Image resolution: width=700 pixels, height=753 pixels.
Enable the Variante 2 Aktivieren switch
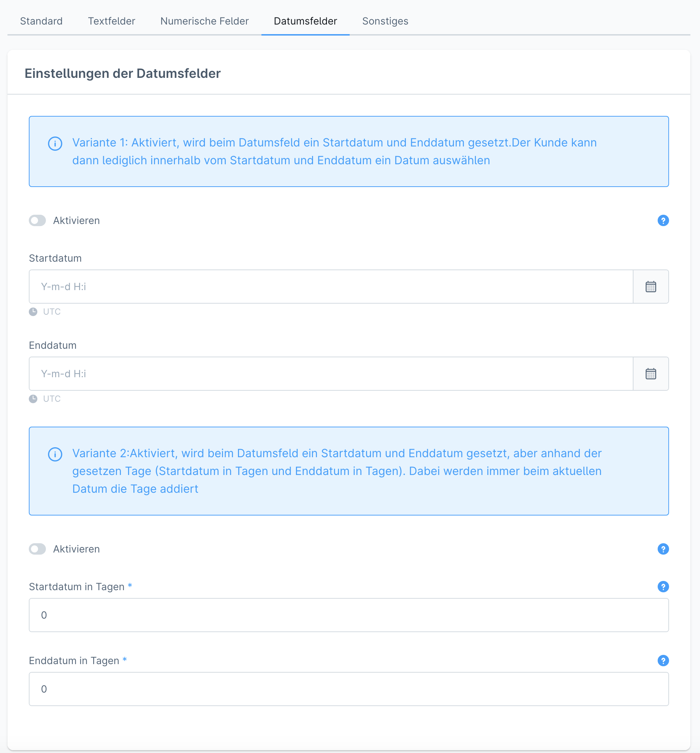click(37, 549)
